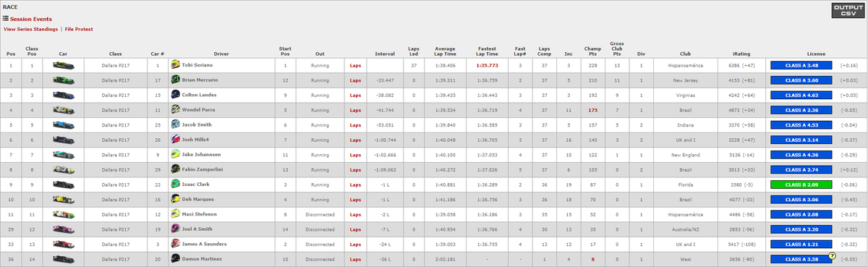Viewport: 868px width, 267px height.
Task: Click Tobi Soriano's helmet icon
Action: [x=175, y=65]
